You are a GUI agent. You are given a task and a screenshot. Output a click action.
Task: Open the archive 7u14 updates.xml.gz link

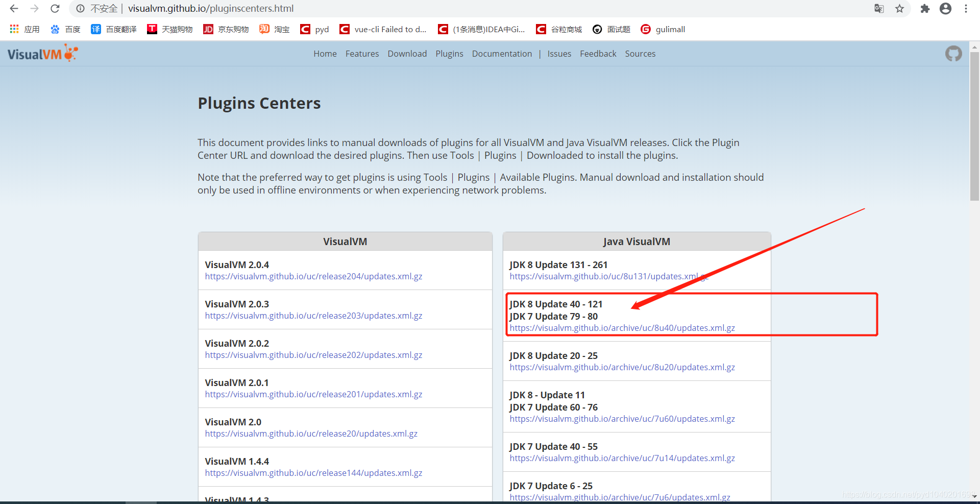point(622,458)
